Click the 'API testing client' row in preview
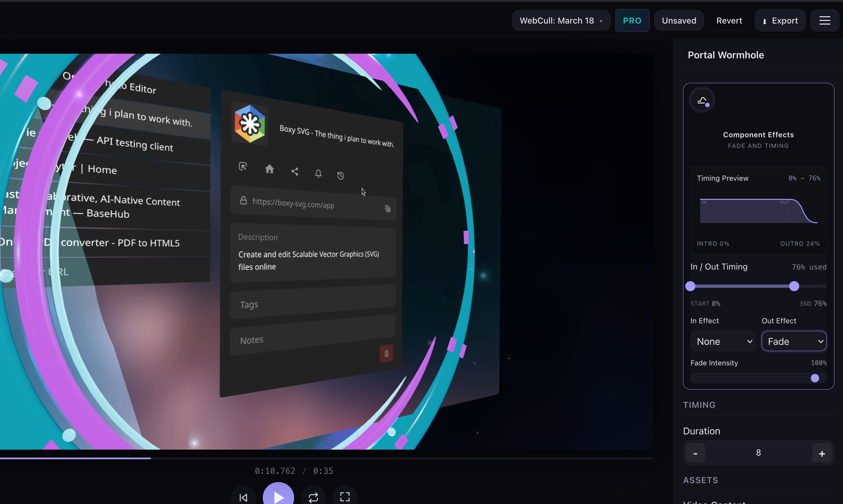Image resolution: width=843 pixels, height=504 pixels. 135,144
